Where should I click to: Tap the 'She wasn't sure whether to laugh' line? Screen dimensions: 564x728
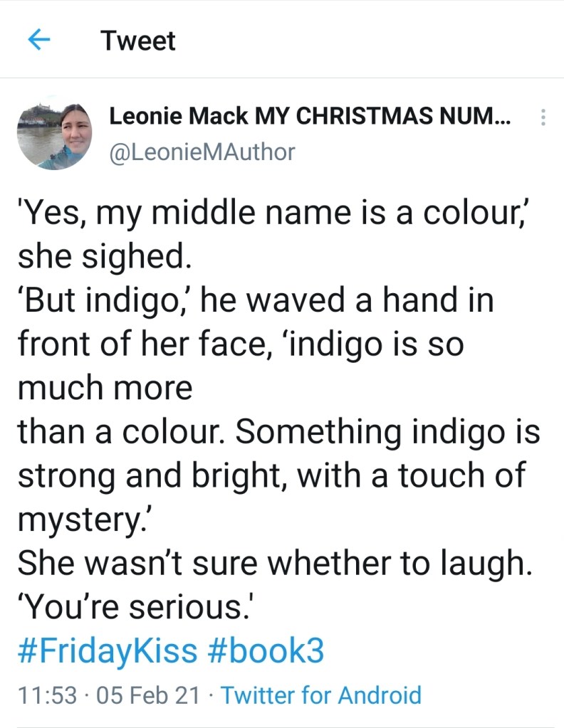274,564
